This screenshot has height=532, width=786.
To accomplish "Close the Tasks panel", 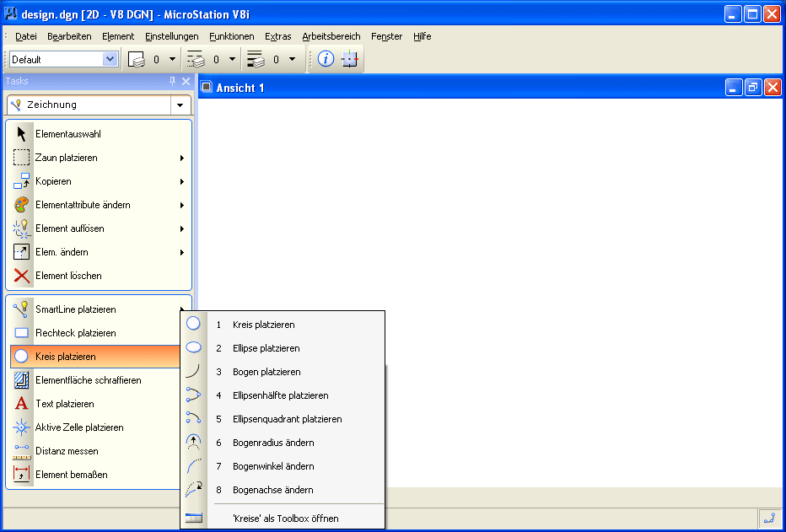I will click(186, 81).
